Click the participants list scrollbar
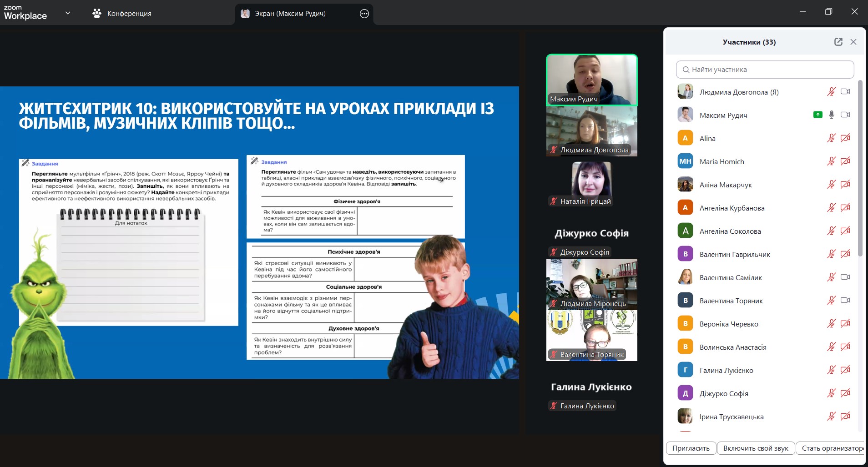868x467 pixels. (x=860, y=168)
